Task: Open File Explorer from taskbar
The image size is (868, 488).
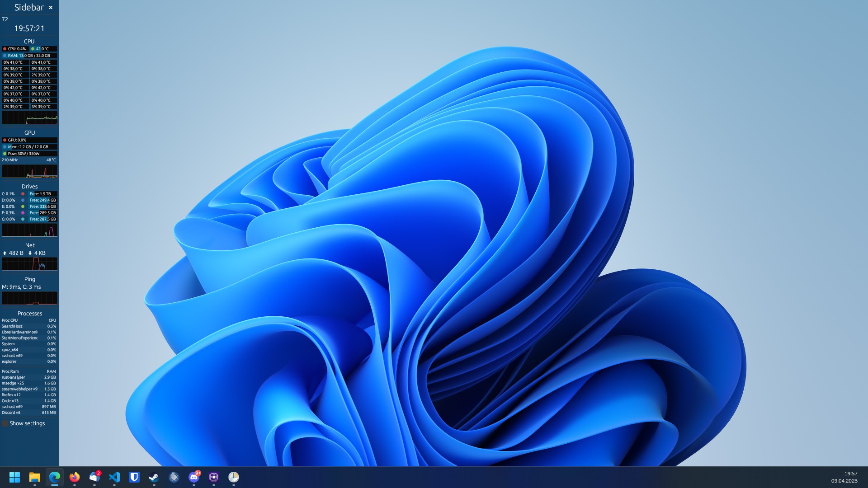Action: click(35, 477)
